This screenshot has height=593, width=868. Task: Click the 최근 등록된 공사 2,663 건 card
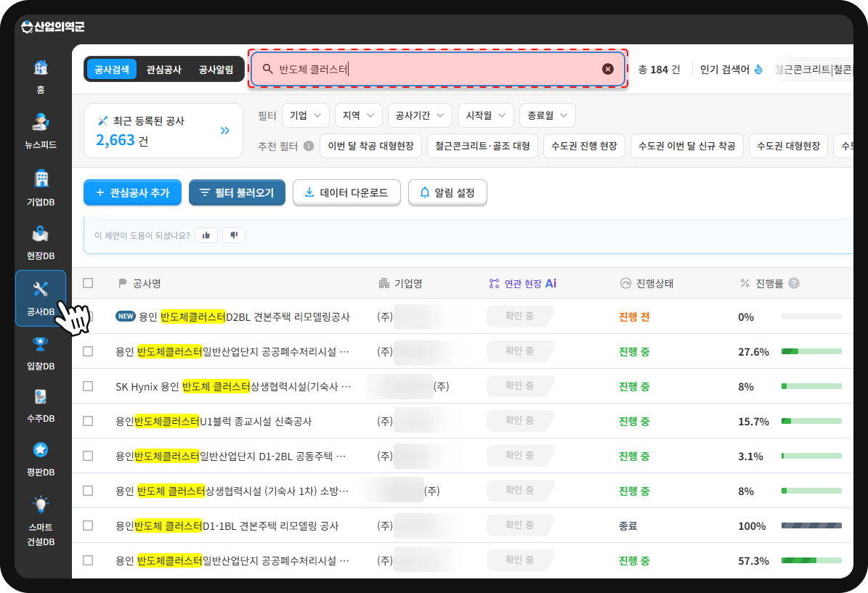(163, 131)
